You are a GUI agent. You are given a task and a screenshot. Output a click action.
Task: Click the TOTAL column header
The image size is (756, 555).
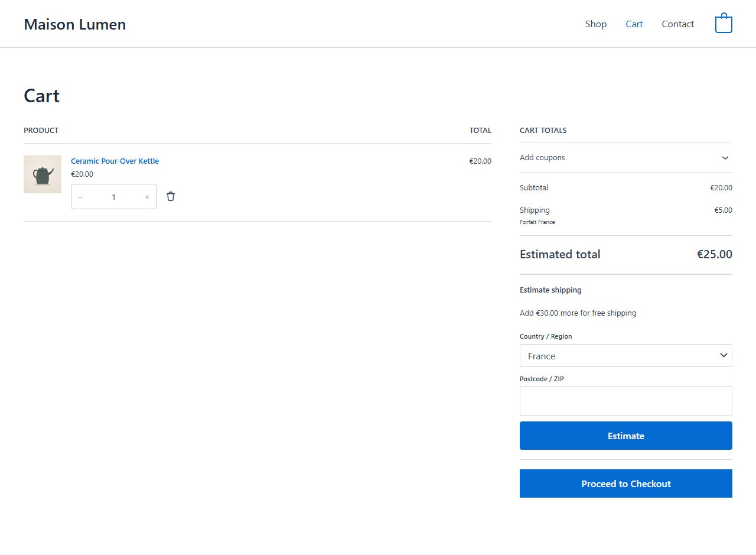[x=480, y=131]
